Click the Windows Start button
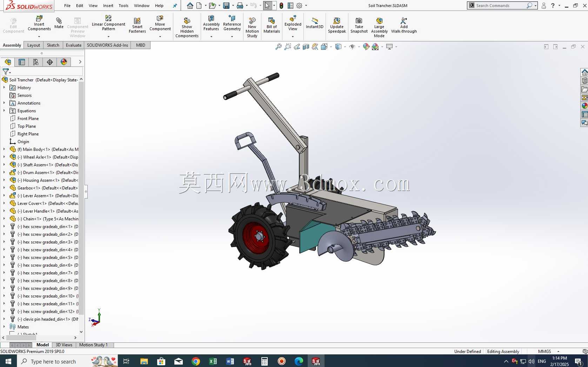The image size is (588, 367). coord(8,361)
